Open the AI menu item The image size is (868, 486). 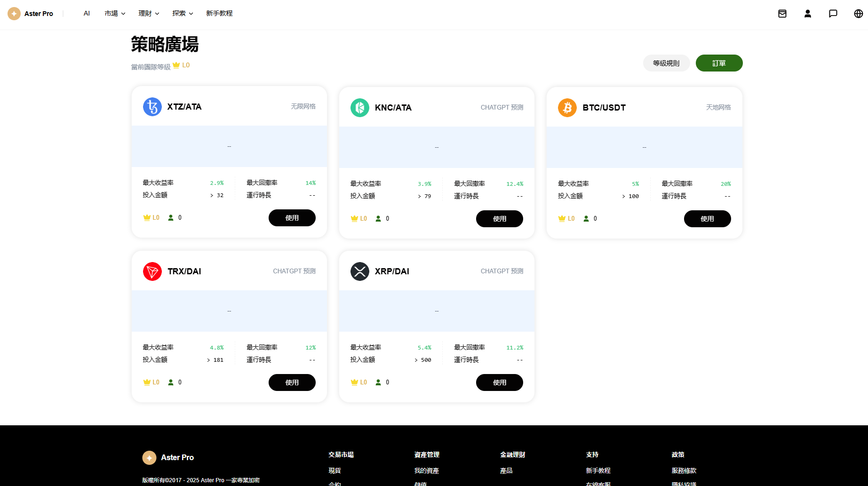87,14
